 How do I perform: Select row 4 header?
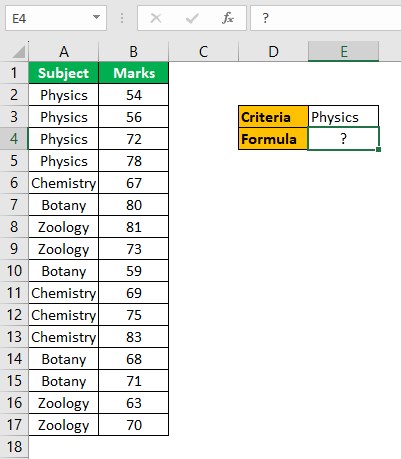[14, 139]
